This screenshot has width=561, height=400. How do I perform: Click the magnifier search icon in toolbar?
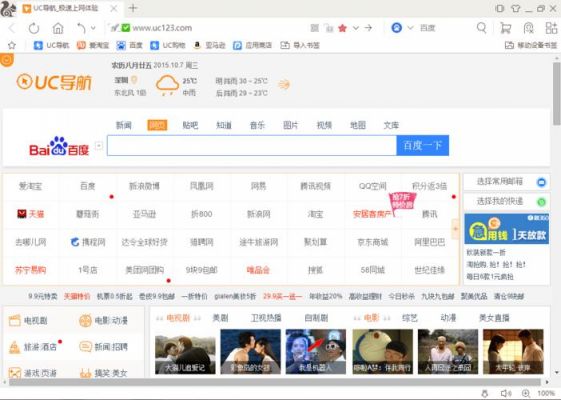[482, 28]
